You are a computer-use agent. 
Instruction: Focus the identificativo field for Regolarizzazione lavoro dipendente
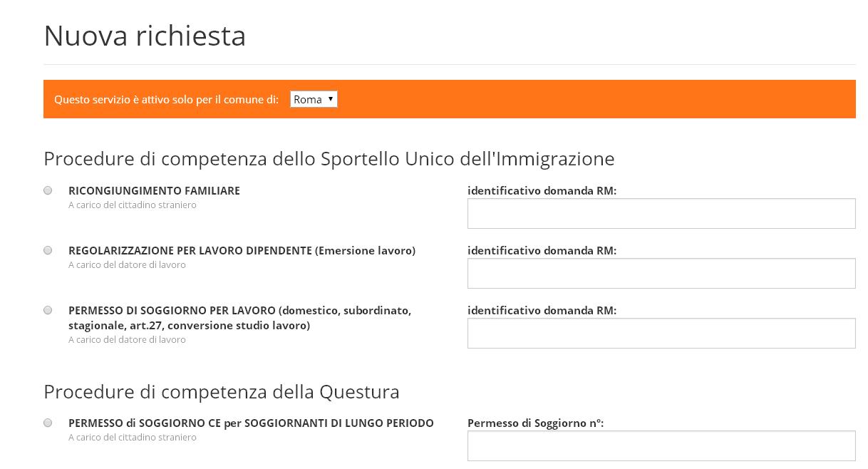tap(661, 274)
